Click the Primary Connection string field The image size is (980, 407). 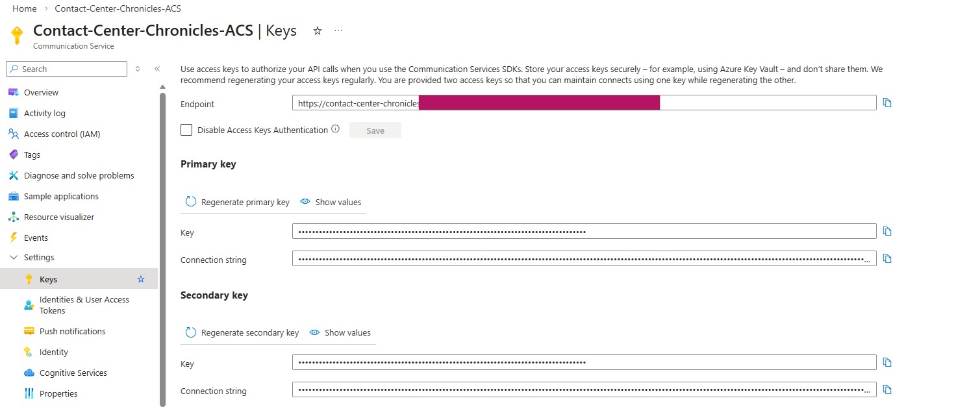[x=584, y=258]
